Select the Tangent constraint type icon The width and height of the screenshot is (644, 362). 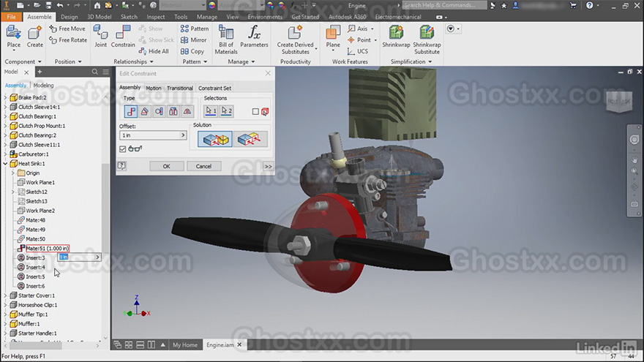[x=159, y=111]
